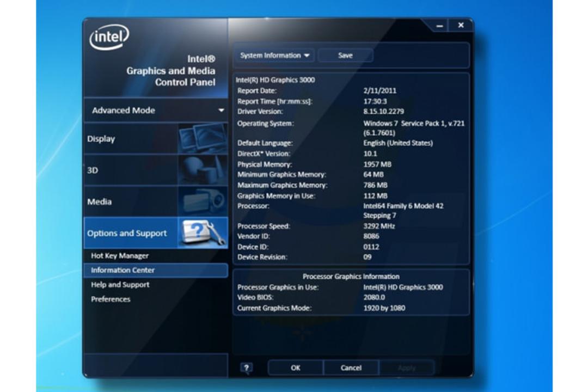This screenshot has width=588, height=392.
Task: Click maximum graphics memory 786 MB
Action: click(x=375, y=185)
